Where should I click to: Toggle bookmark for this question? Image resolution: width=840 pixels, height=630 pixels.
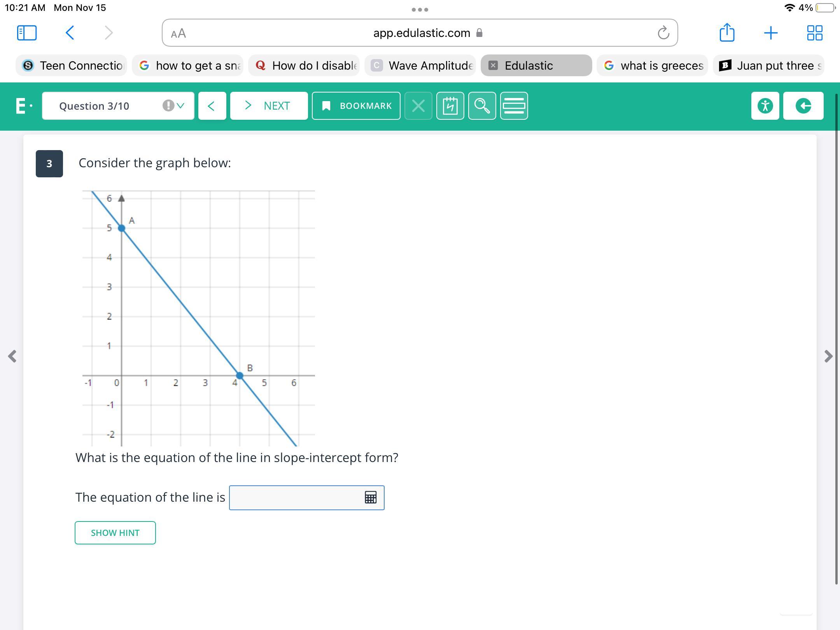(356, 106)
